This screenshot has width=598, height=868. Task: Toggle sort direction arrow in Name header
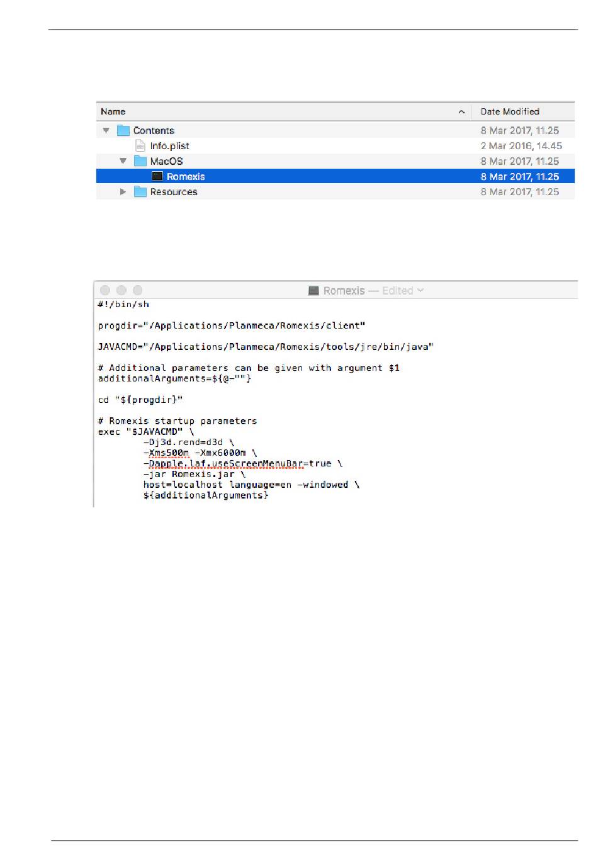point(461,112)
